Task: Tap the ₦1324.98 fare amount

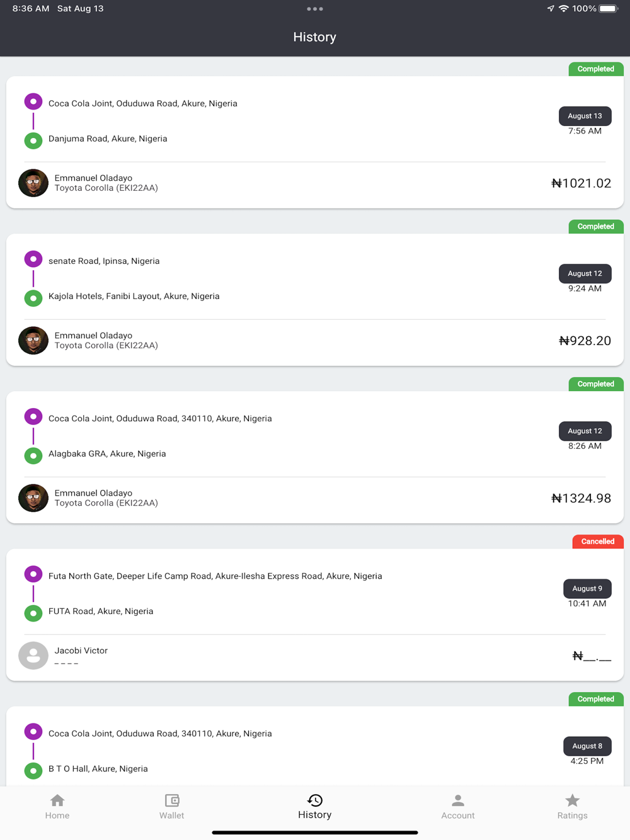Action: click(x=581, y=498)
